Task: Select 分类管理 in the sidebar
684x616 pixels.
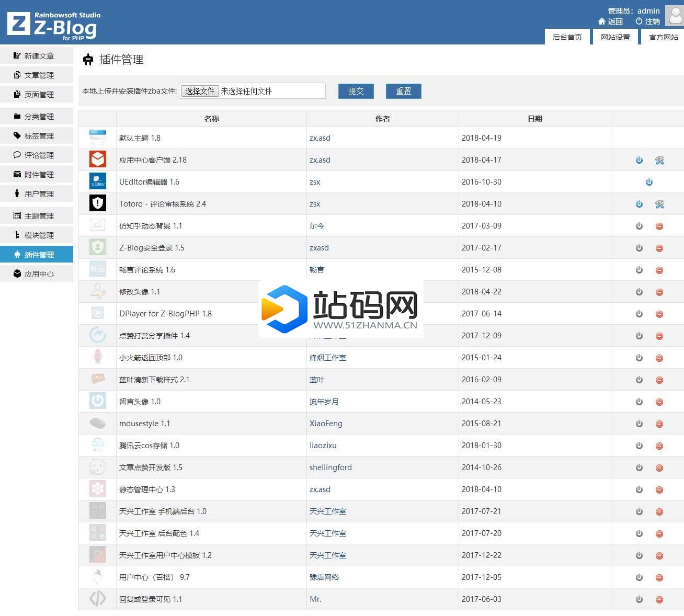Action: pyautogui.click(x=37, y=117)
